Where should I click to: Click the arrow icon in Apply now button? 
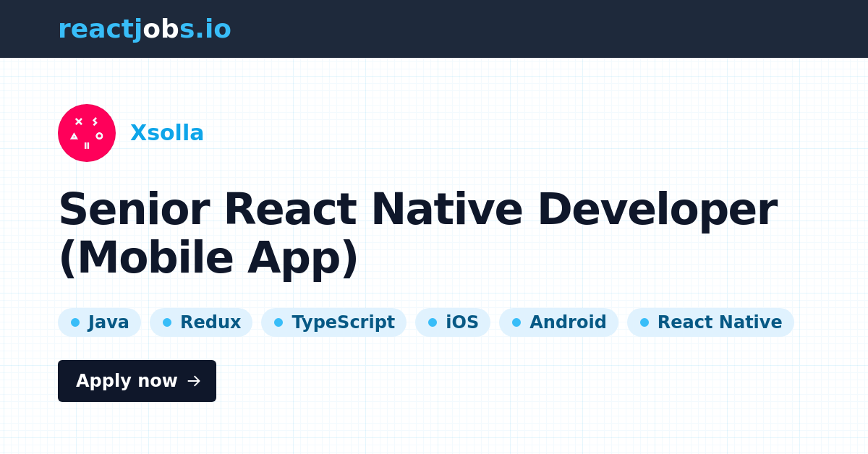click(194, 381)
